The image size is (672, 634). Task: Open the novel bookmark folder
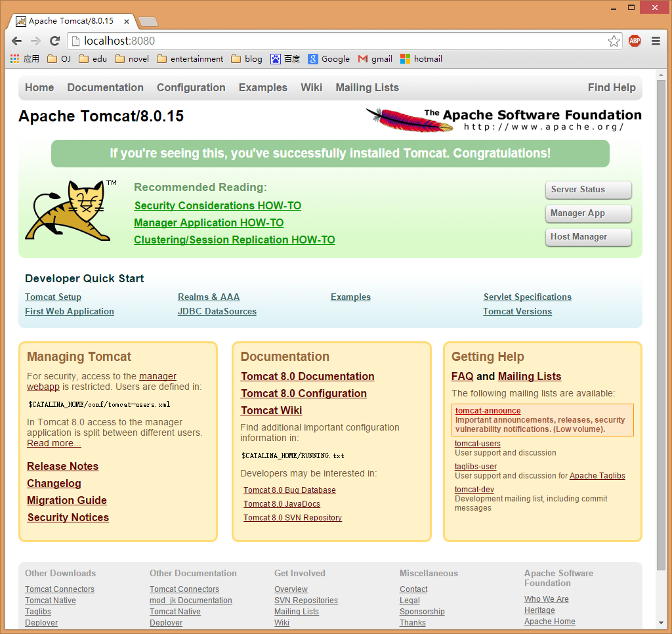[131, 58]
